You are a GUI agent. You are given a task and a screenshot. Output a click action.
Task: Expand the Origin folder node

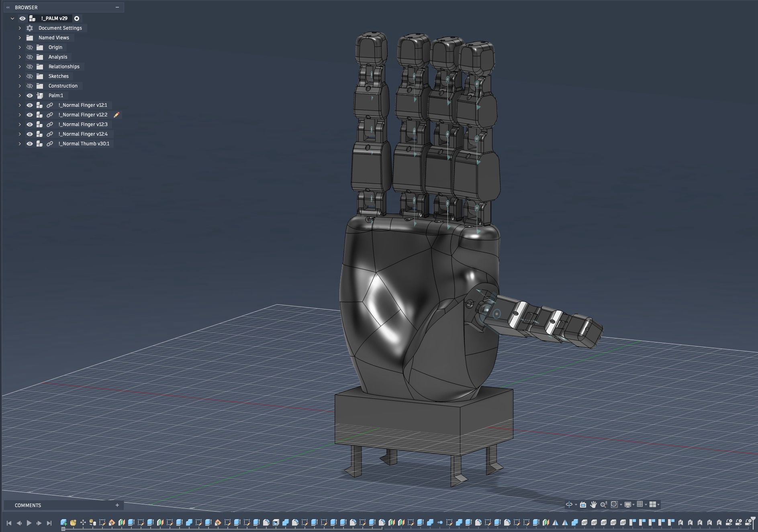[20, 47]
